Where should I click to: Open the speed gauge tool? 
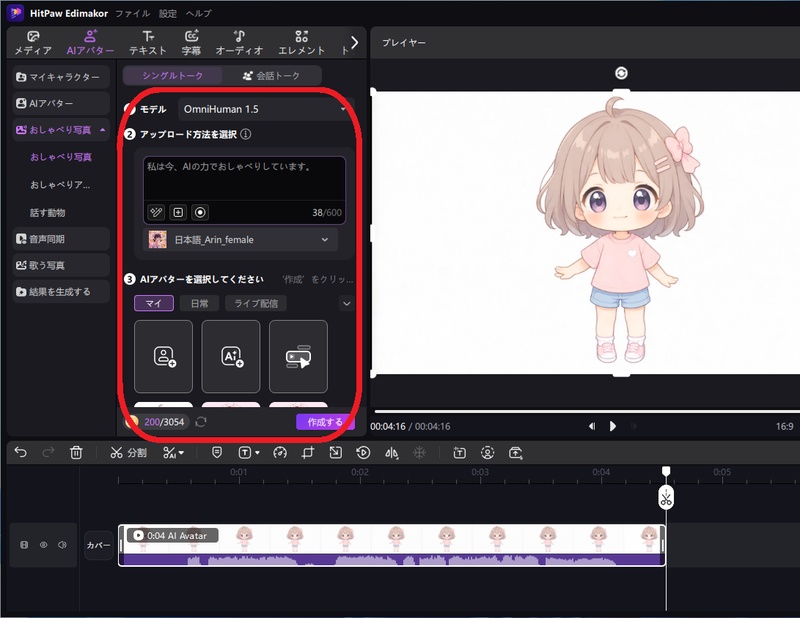click(280, 453)
